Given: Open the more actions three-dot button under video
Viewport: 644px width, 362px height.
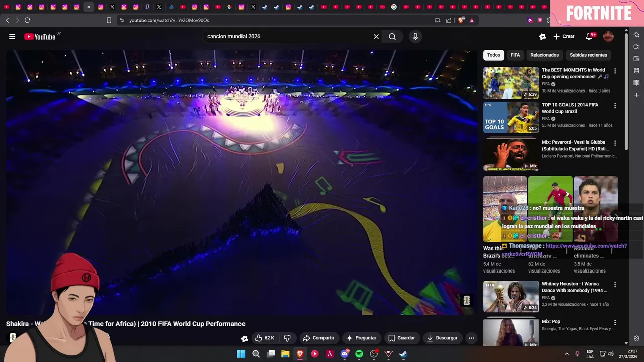Looking at the screenshot, I should coord(471,338).
